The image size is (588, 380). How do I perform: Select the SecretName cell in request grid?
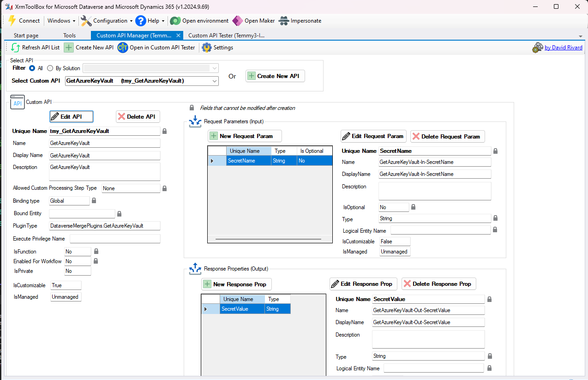(249, 161)
